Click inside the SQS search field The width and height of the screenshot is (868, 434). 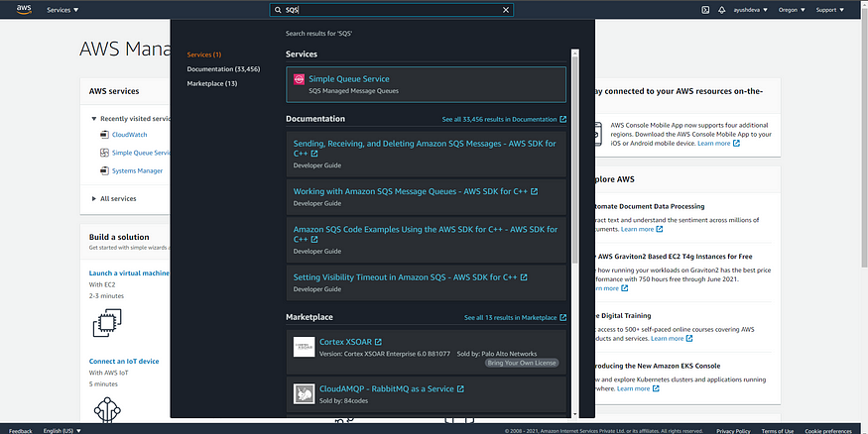point(392,10)
